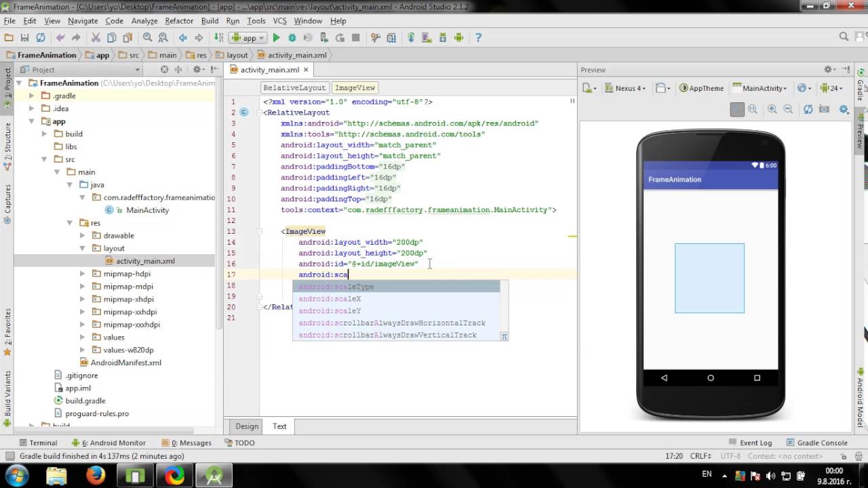Expand the drawable folder
The image size is (868, 488).
point(83,235)
